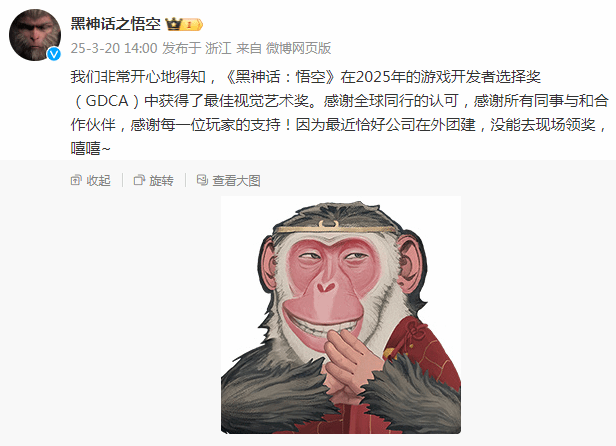Click the monkey illustration image
Image resolution: width=616 pixels, height=446 pixels.
coord(341,315)
